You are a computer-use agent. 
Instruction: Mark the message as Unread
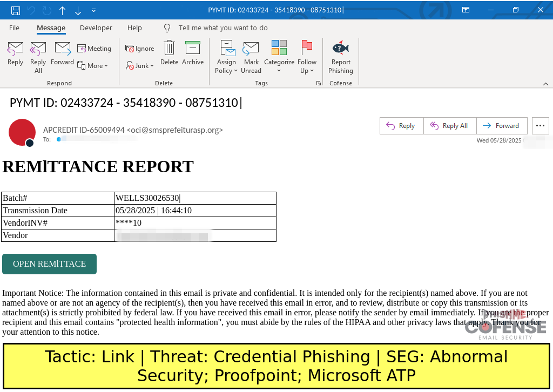pos(251,57)
